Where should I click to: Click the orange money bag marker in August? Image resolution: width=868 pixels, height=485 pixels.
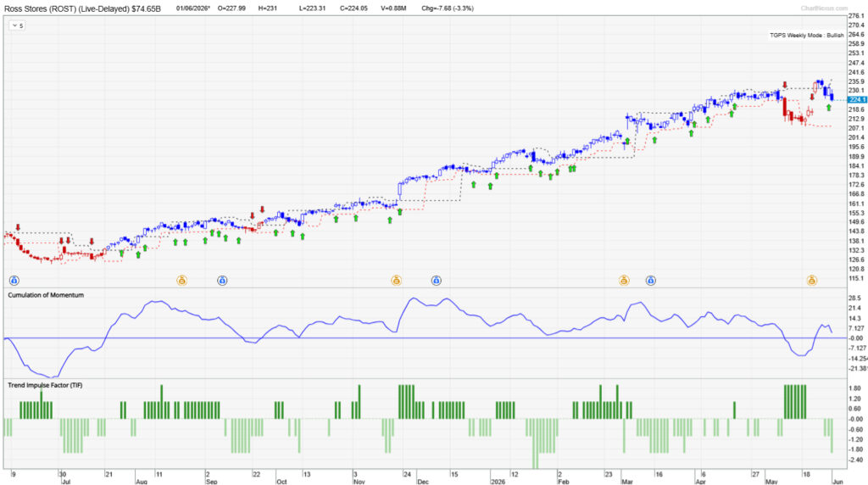(x=181, y=281)
